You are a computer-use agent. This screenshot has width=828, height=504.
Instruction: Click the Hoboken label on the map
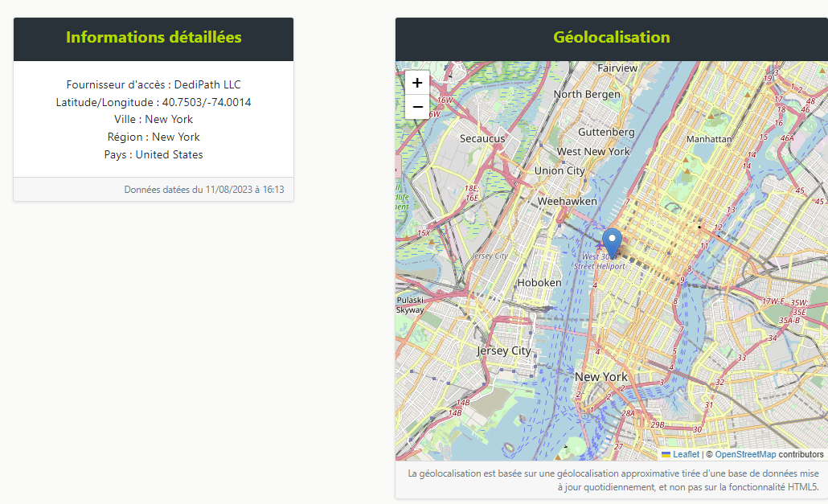click(x=539, y=282)
